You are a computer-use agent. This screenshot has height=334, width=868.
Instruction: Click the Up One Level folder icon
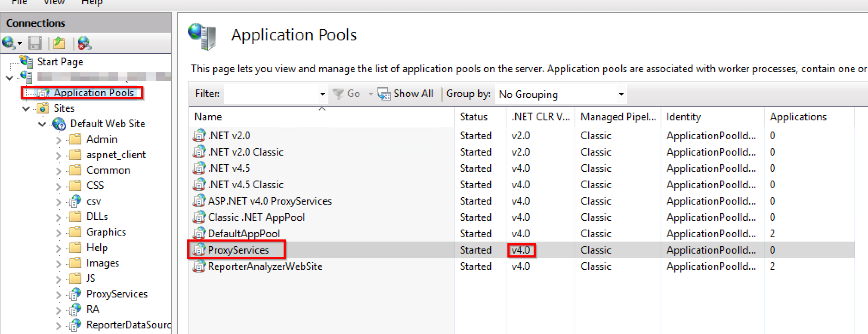pyautogui.click(x=59, y=43)
